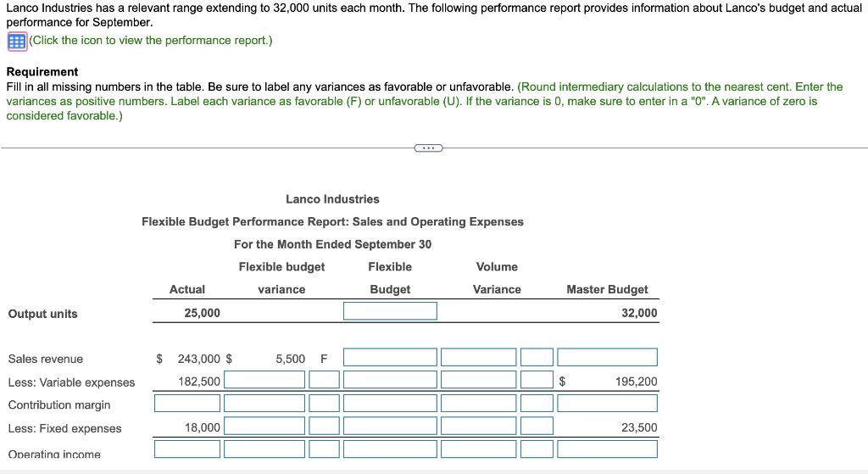Select Operating income Flexible Budget input
The width and height of the screenshot is (868, 474).
390,449
